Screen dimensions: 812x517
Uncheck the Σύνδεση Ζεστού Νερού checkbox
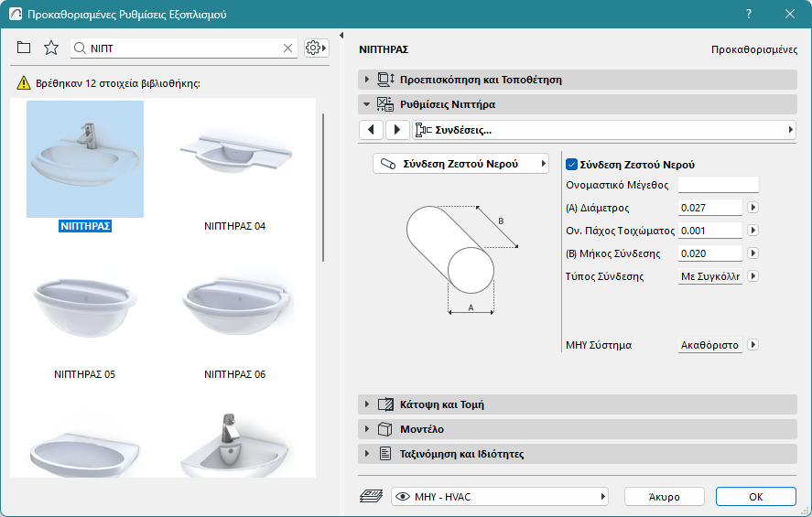pyautogui.click(x=572, y=165)
